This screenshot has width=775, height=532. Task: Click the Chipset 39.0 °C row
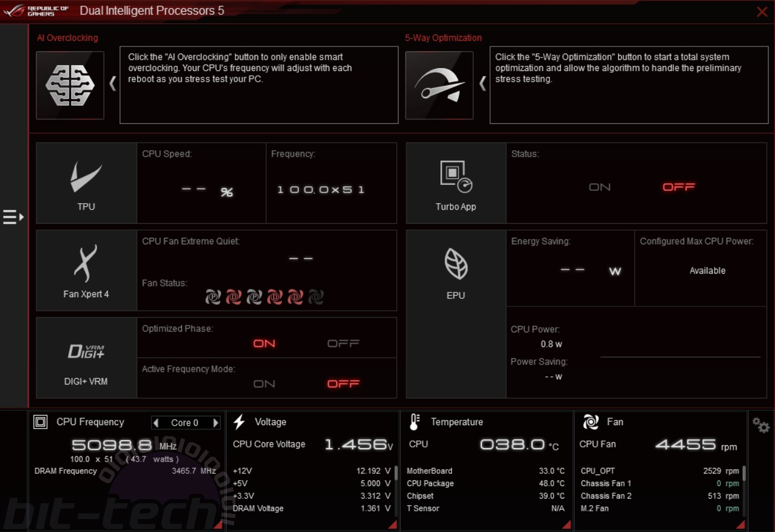click(x=486, y=496)
